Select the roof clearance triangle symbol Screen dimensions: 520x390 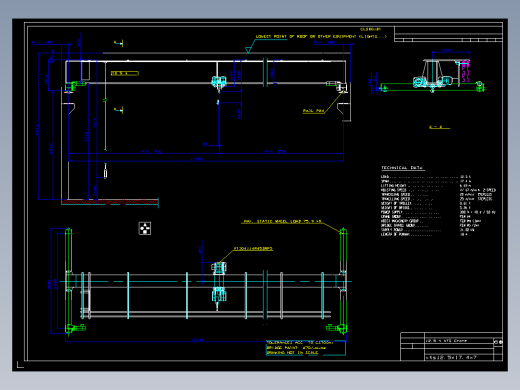[x=248, y=50]
